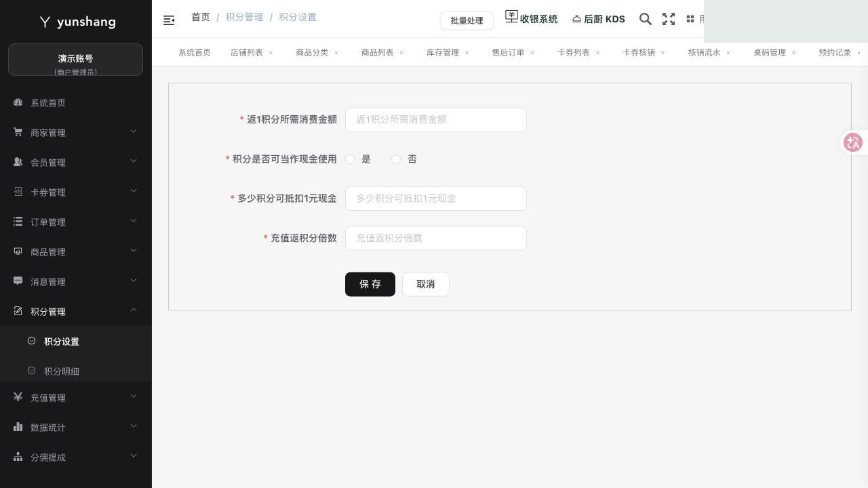
Task: Open 后厨 KDS kitchen display
Action: pos(598,19)
